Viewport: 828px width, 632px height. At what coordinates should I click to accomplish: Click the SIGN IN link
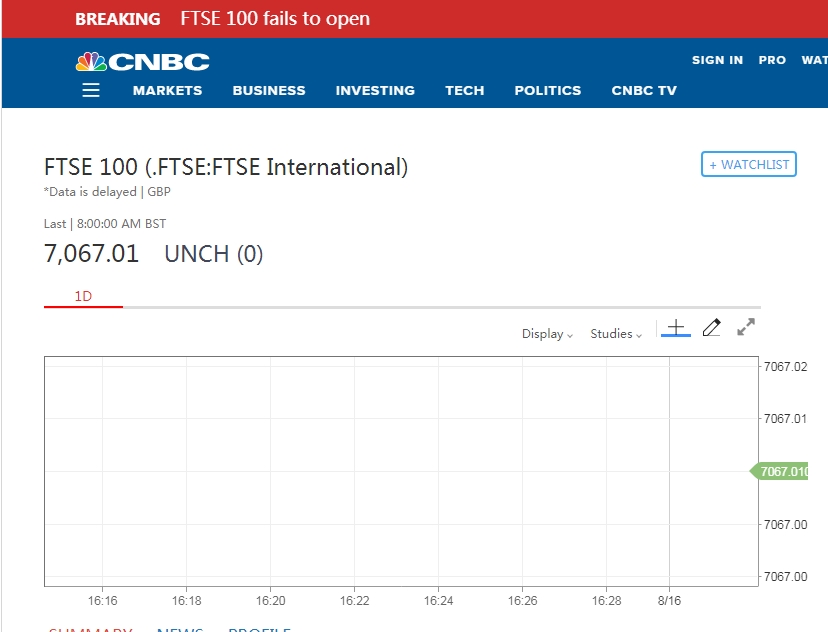click(x=717, y=60)
